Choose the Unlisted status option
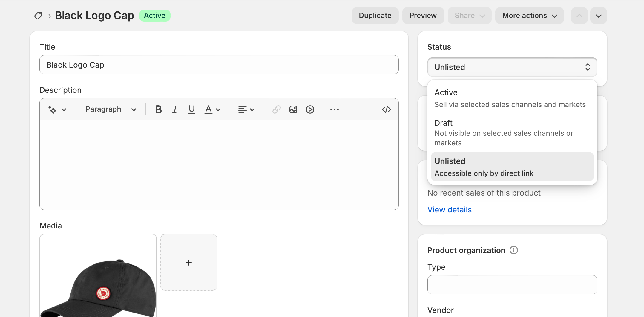Viewport: 644px width, 317px height. [x=512, y=167]
